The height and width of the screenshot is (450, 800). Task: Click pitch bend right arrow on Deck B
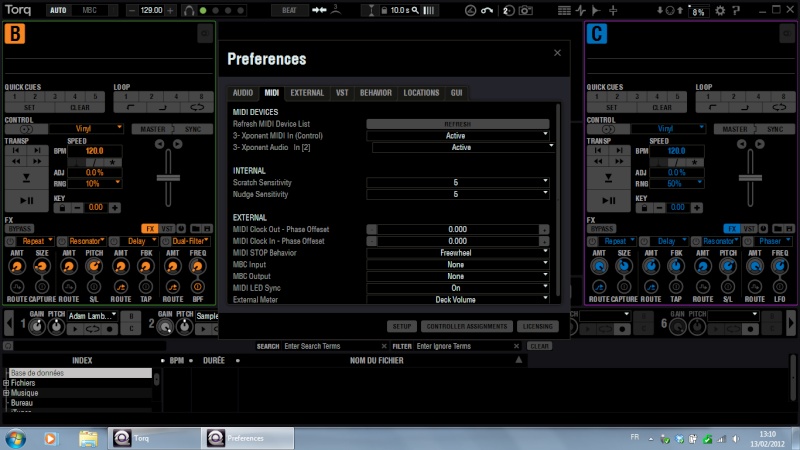point(177,144)
